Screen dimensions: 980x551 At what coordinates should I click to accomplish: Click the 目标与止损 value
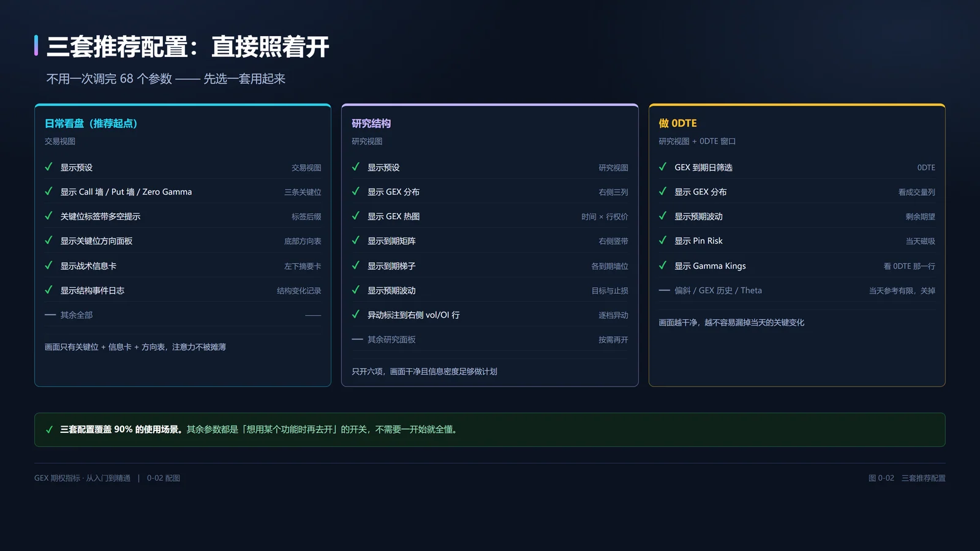tap(609, 291)
